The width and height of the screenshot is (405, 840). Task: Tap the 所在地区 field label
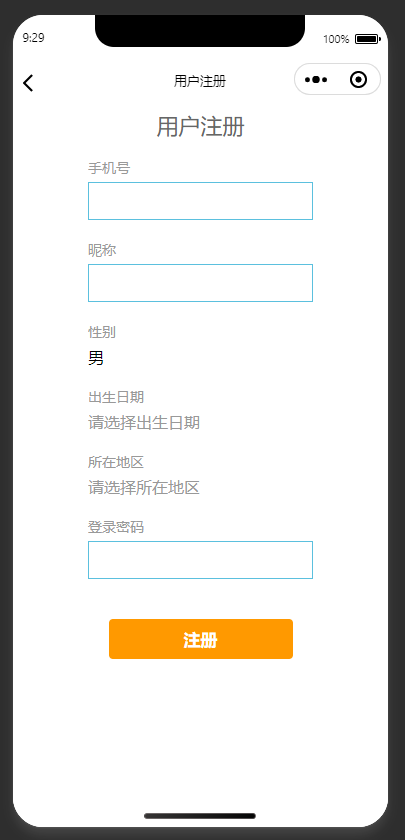[x=116, y=462]
